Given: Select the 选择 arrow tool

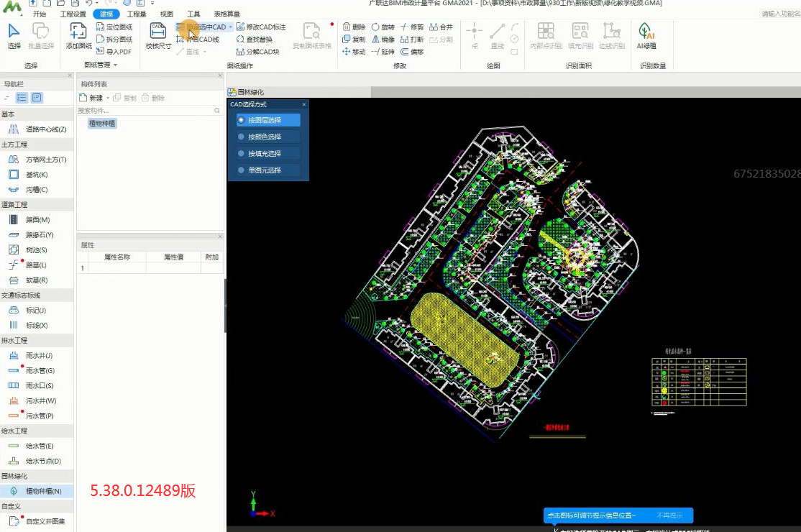Looking at the screenshot, I should 14,36.
